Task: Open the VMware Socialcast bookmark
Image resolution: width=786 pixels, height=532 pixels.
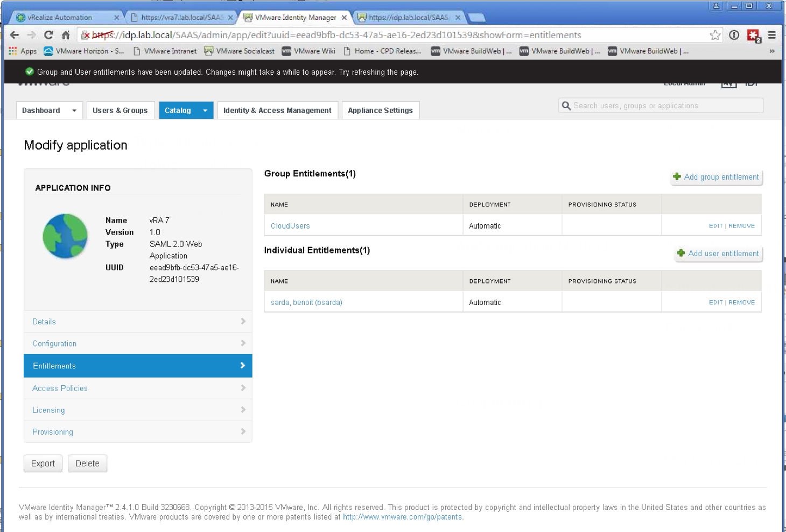Action: tap(240, 51)
